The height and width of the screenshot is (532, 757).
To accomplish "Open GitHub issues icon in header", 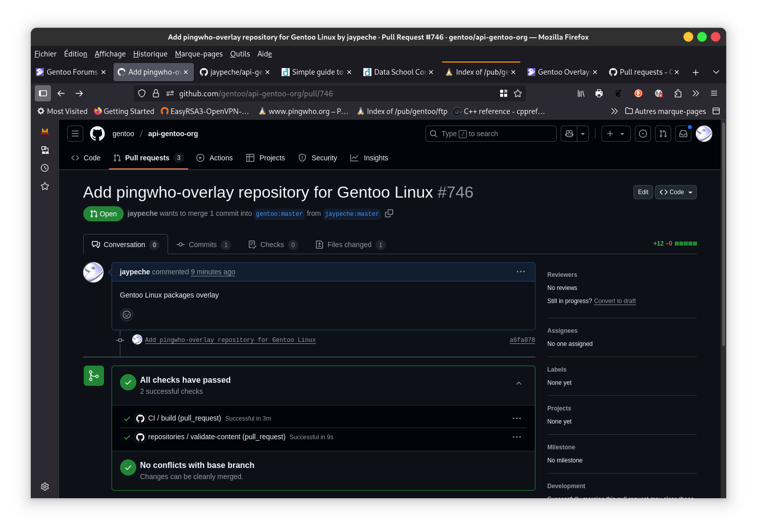I will pos(642,134).
